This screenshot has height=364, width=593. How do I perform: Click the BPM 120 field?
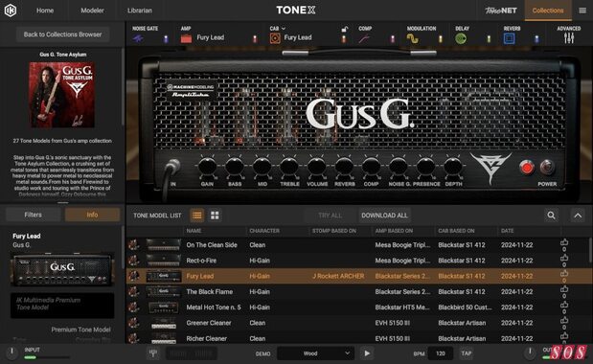(441, 353)
